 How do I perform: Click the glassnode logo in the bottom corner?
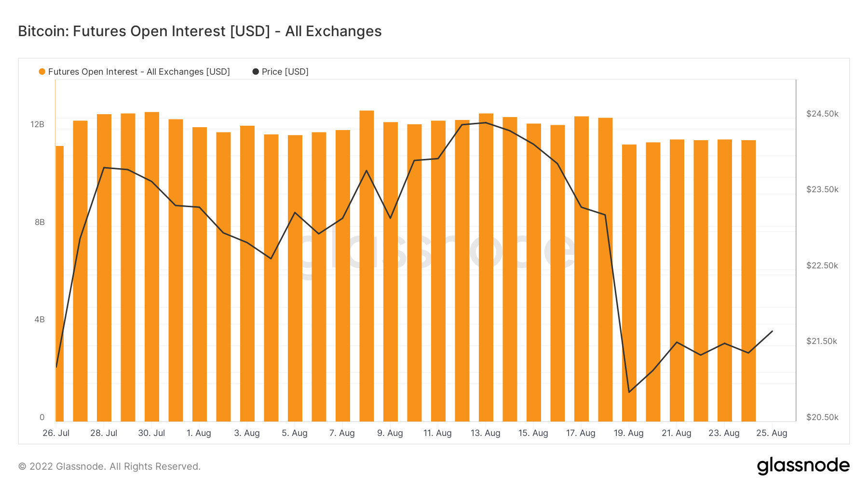tap(803, 466)
